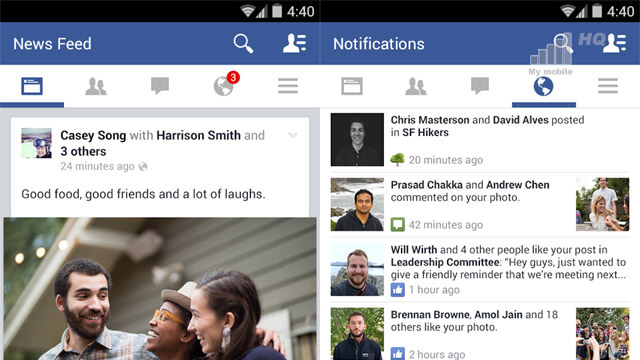Open the friends group photo in the post
The image size is (640, 360).
pyautogui.click(x=160, y=289)
